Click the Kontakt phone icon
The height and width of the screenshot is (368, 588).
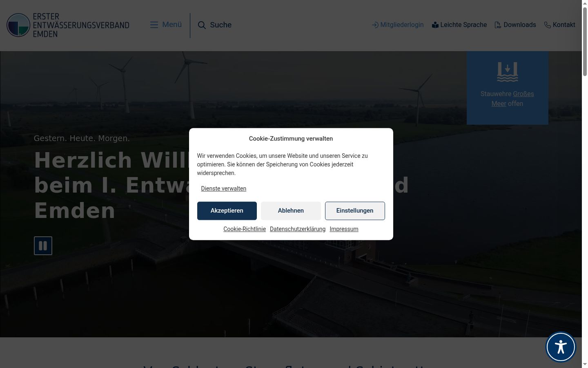(x=548, y=25)
